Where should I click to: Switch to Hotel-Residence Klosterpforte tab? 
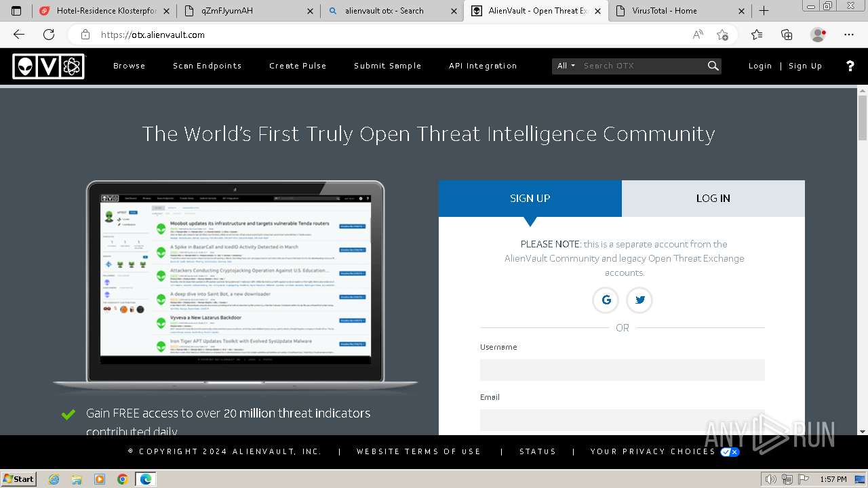pyautogui.click(x=104, y=11)
